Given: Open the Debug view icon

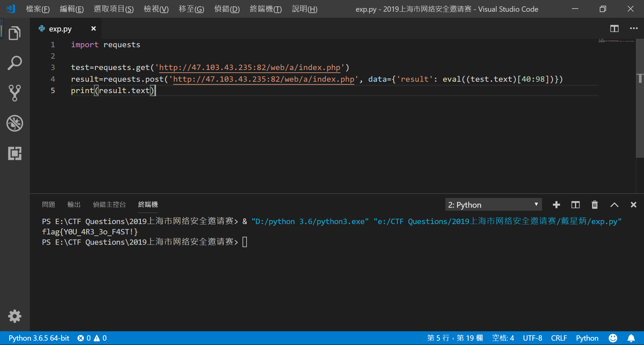Looking at the screenshot, I should (15, 123).
